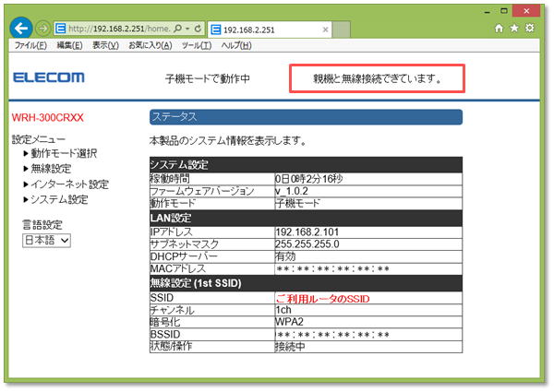Image resolution: width=554 pixels, height=392 pixels.
Task: Open the ヘルプ(H) menu
Action: pos(236,45)
